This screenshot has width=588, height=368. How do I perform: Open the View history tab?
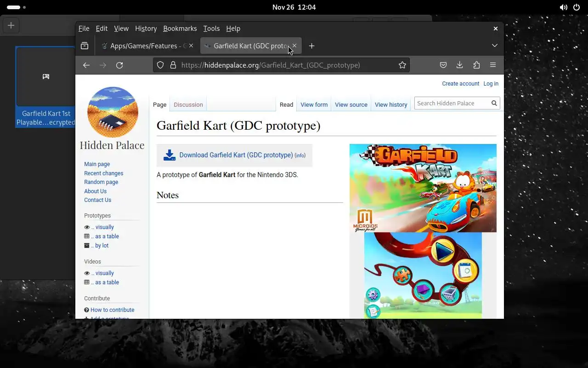(391, 105)
